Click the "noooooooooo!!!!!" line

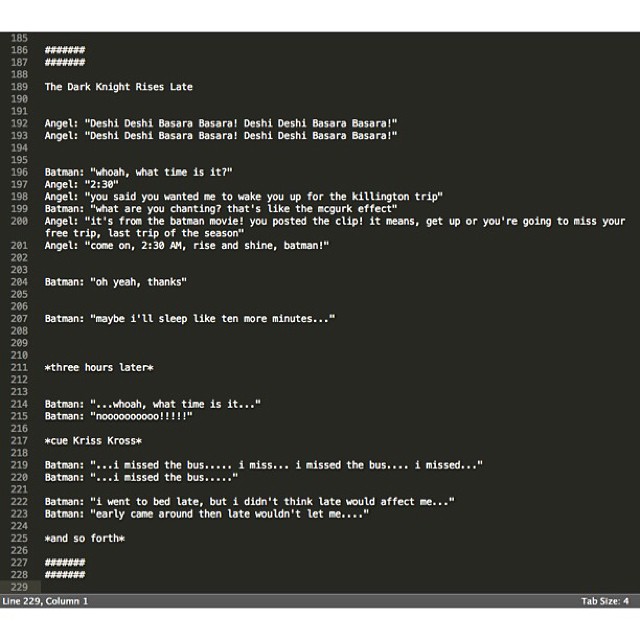(118, 416)
